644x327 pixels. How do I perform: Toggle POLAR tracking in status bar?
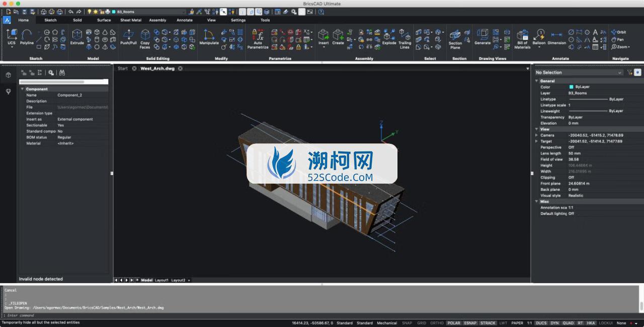tap(453, 323)
